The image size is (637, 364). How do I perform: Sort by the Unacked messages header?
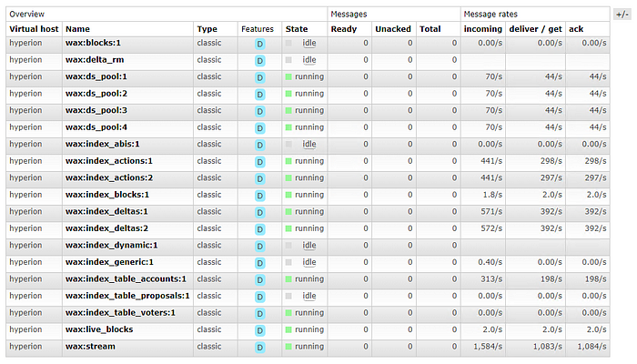tap(393, 29)
